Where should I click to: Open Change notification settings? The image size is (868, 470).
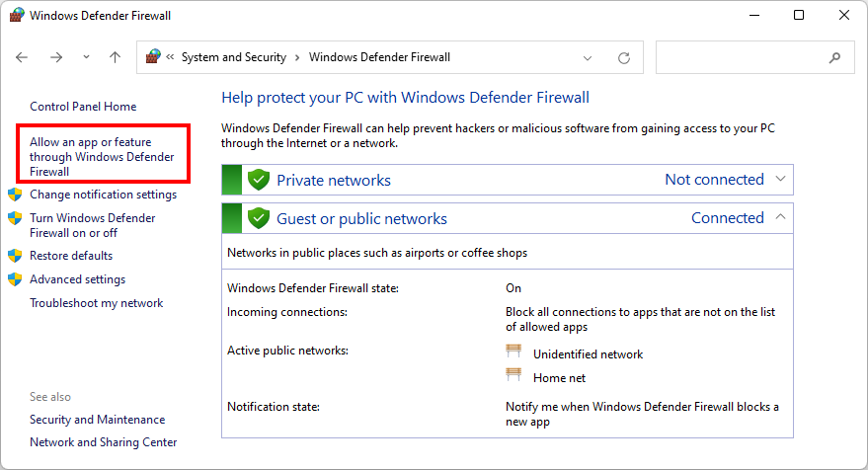[x=103, y=195]
